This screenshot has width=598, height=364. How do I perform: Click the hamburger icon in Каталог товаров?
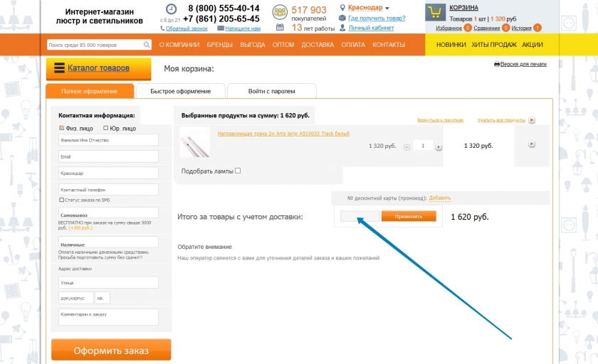59,68
